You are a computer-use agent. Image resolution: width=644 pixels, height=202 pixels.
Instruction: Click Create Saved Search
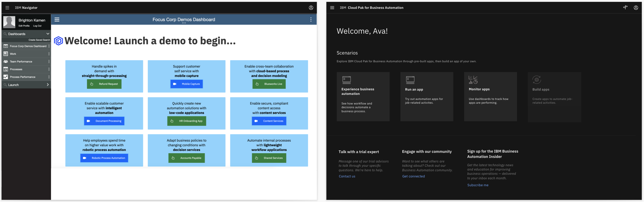point(39,40)
